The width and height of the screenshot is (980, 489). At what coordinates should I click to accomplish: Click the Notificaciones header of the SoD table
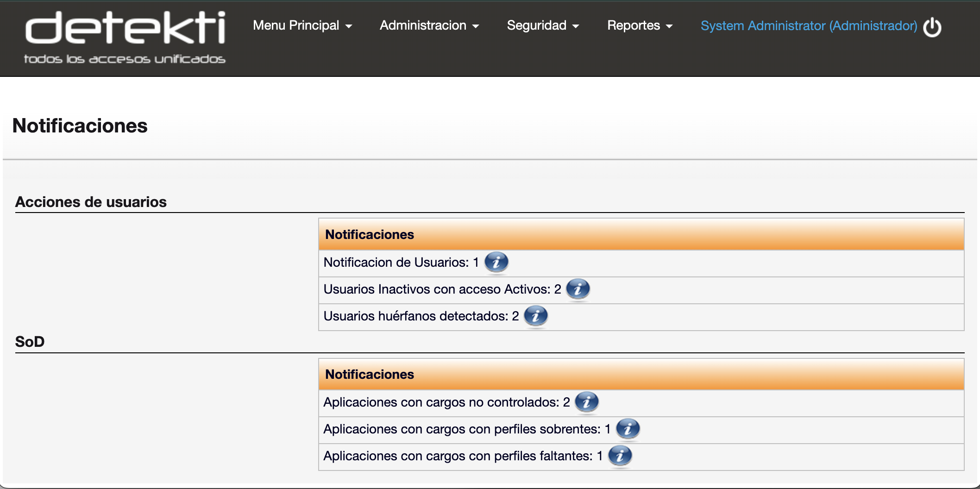[369, 374]
